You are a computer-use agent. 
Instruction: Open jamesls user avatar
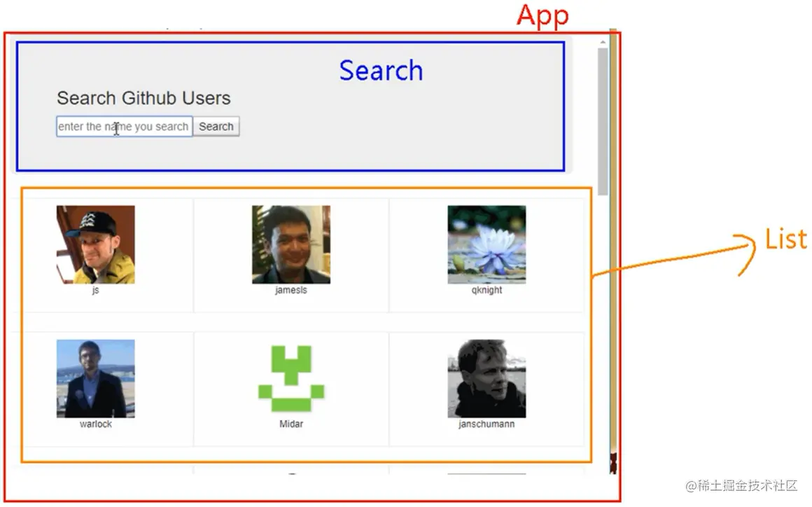(291, 244)
